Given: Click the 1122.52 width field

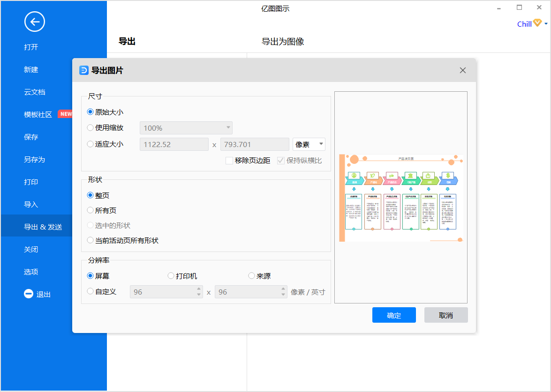Looking at the screenshot, I should point(174,144).
